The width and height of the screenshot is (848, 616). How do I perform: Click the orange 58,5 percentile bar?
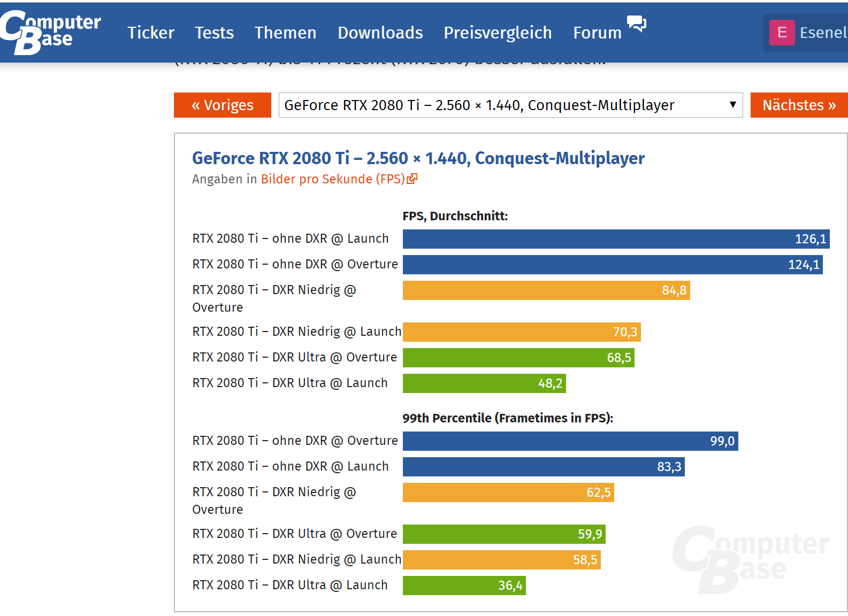(502, 560)
